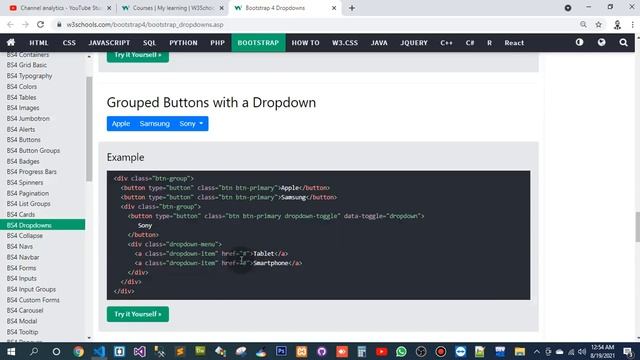
Task: Open PHP in the top navbar
Action: pos(218,42)
